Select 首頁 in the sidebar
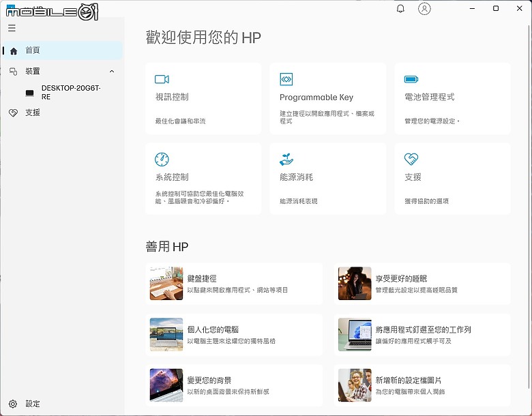The image size is (532, 416). (x=63, y=50)
